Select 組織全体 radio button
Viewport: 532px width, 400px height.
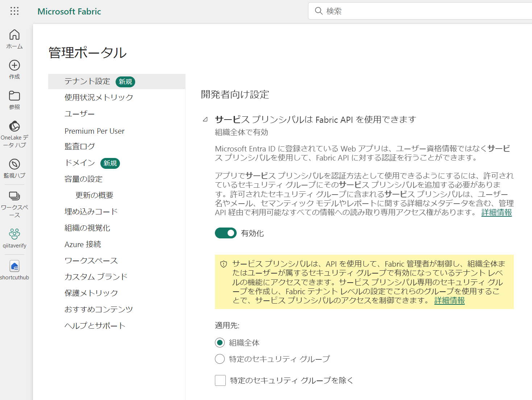click(220, 342)
